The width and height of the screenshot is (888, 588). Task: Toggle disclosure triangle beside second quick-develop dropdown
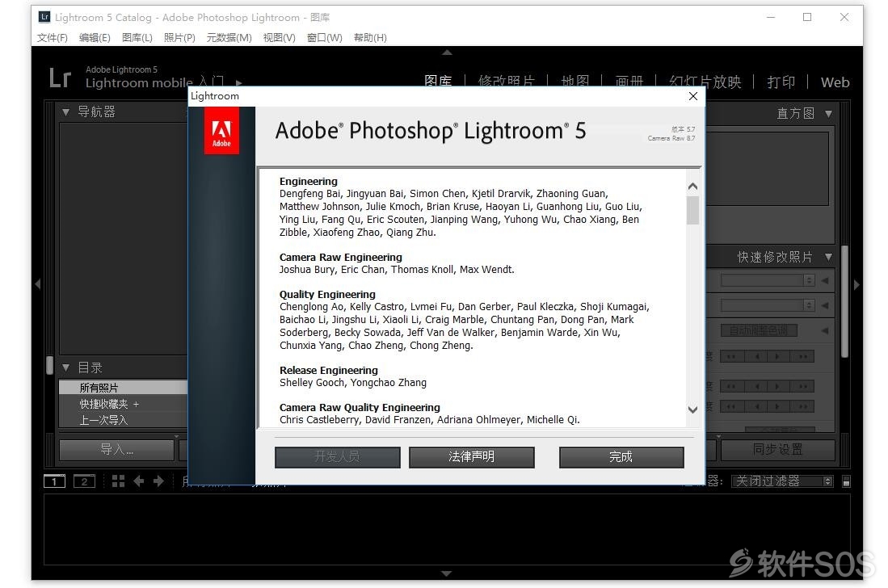point(825,305)
